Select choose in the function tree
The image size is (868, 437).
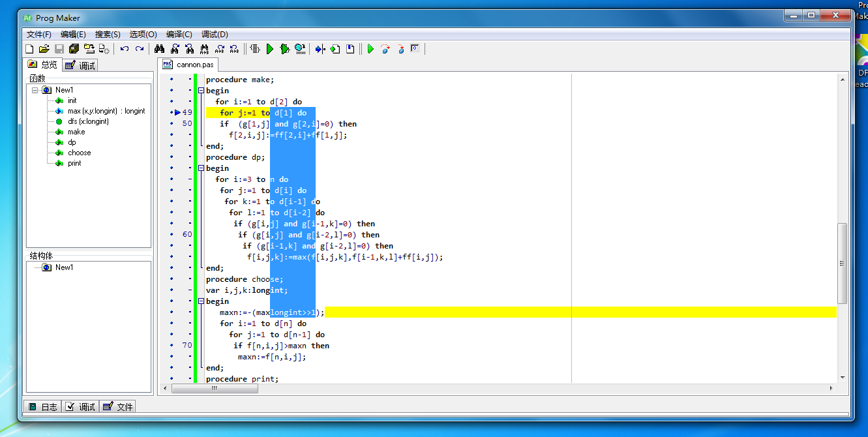point(79,153)
